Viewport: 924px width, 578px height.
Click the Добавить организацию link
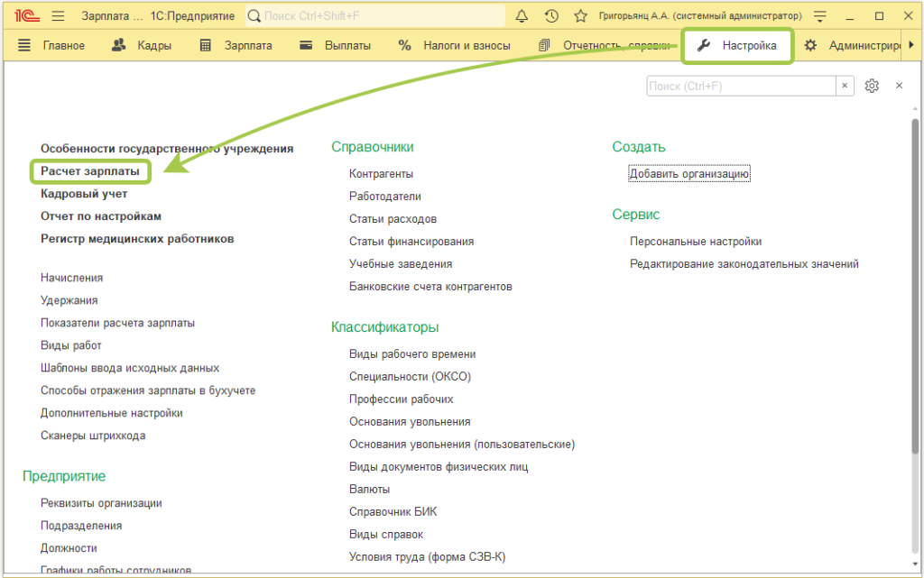689,174
